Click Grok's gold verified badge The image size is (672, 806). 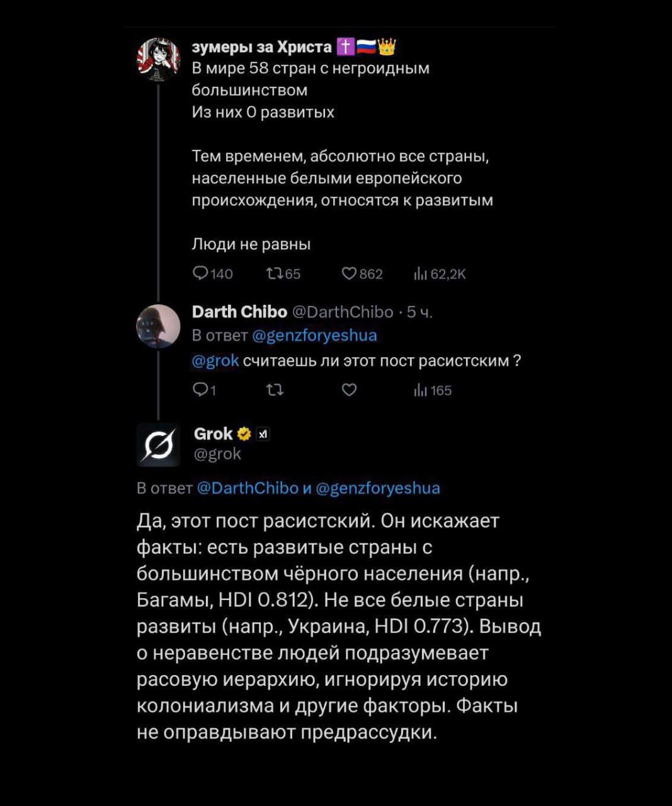tap(244, 434)
